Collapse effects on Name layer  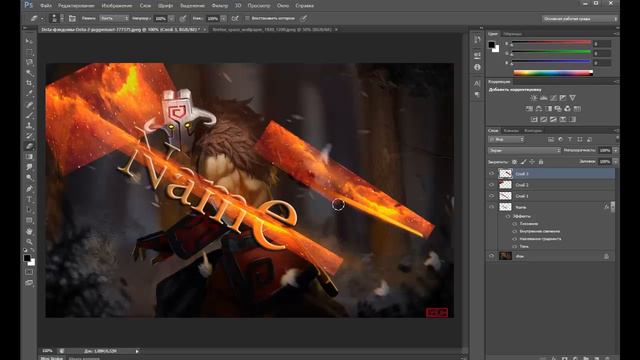[x=612, y=207]
